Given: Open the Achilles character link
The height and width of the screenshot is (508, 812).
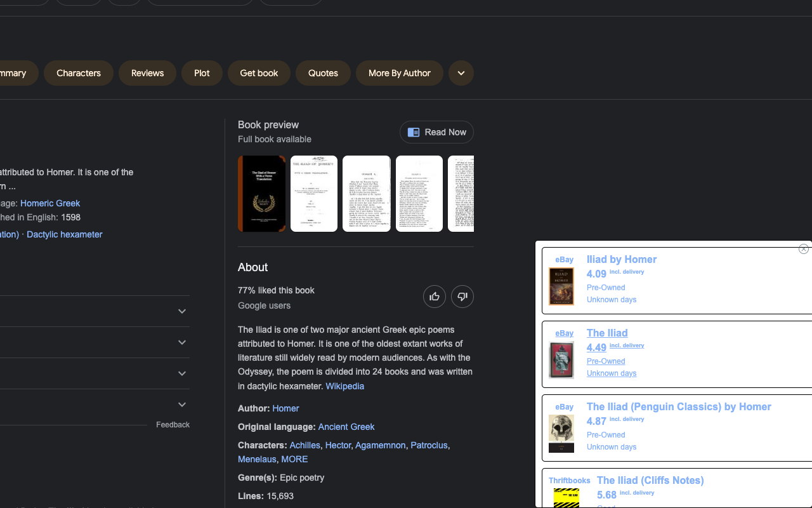Looking at the screenshot, I should pos(304,445).
